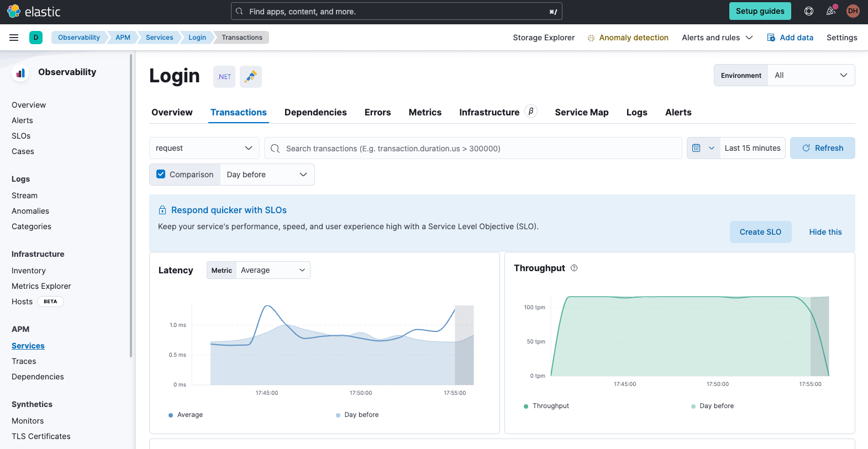Click the Hide this link

pyautogui.click(x=825, y=232)
